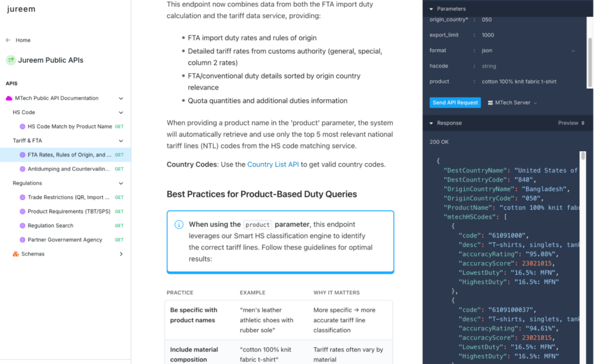
Task: Click the Jureem Public APIs green swap icon
Action: coord(11,60)
